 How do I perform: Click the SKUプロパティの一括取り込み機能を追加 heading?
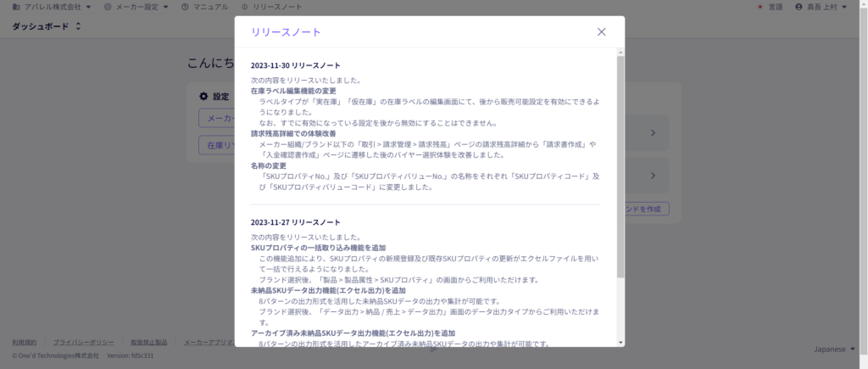319,248
